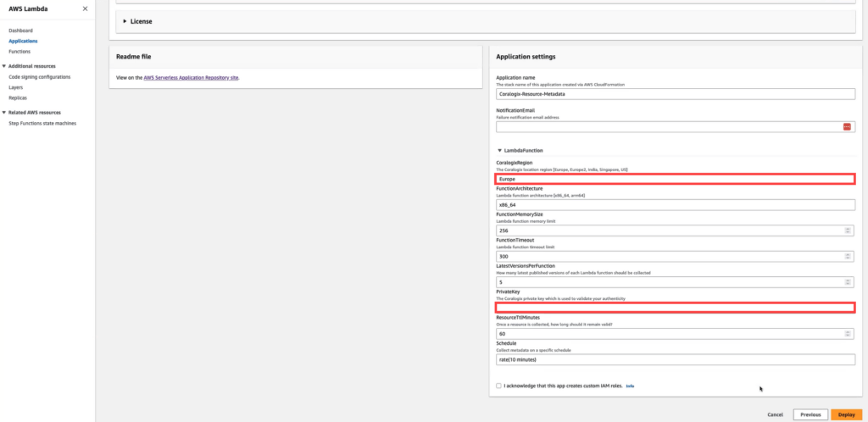Click red password manager icon in NotificationEmail

coord(847,126)
